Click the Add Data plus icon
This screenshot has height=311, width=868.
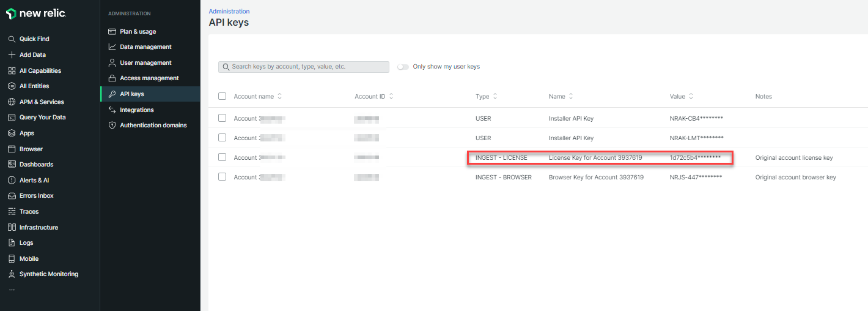pos(12,55)
